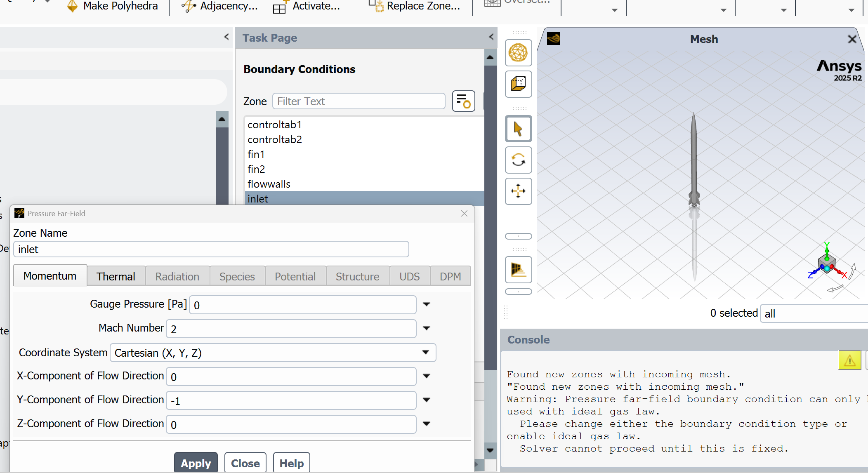Click the Help button
868x473 pixels.
click(x=291, y=463)
